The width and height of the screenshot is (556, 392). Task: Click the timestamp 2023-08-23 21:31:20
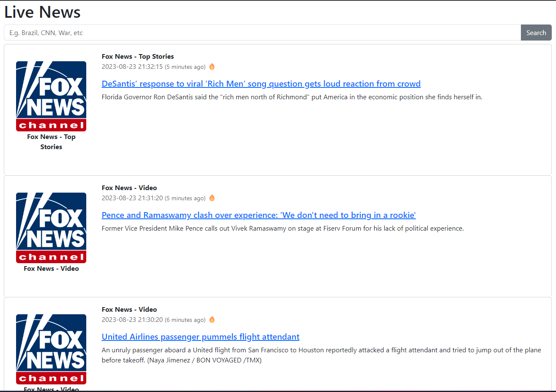132,198
